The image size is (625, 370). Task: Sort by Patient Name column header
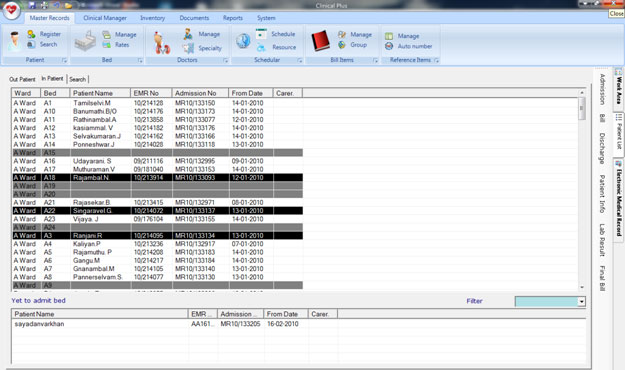pyautogui.click(x=100, y=93)
